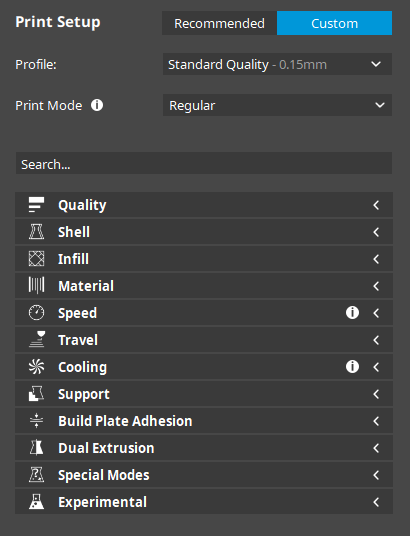Click the Infill pattern icon

coord(36,259)
